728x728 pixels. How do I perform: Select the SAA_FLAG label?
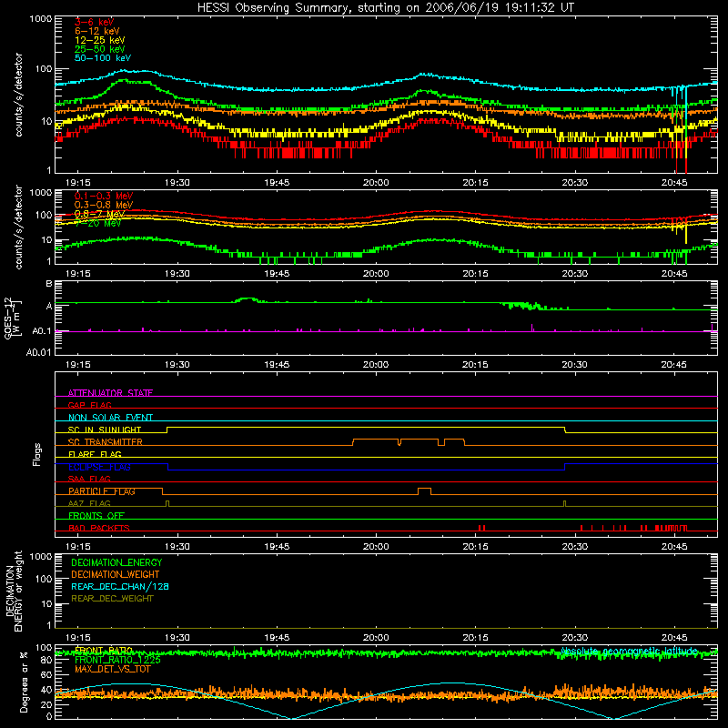point(89,479)
